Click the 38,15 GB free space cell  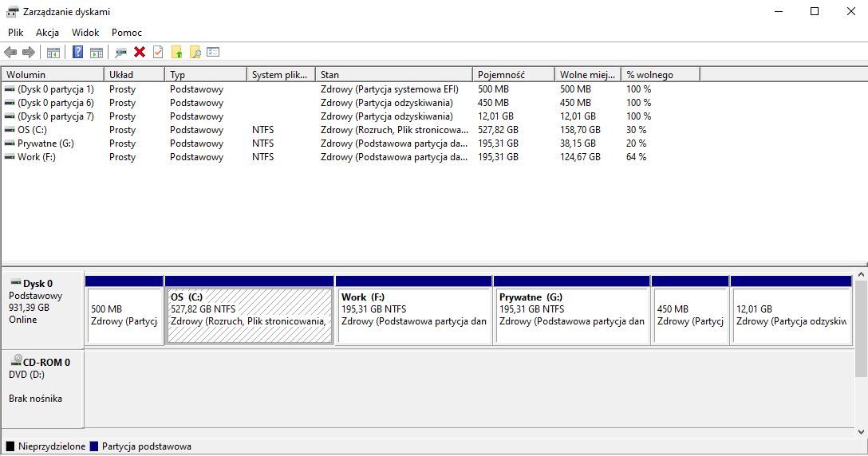pos(578,143)
